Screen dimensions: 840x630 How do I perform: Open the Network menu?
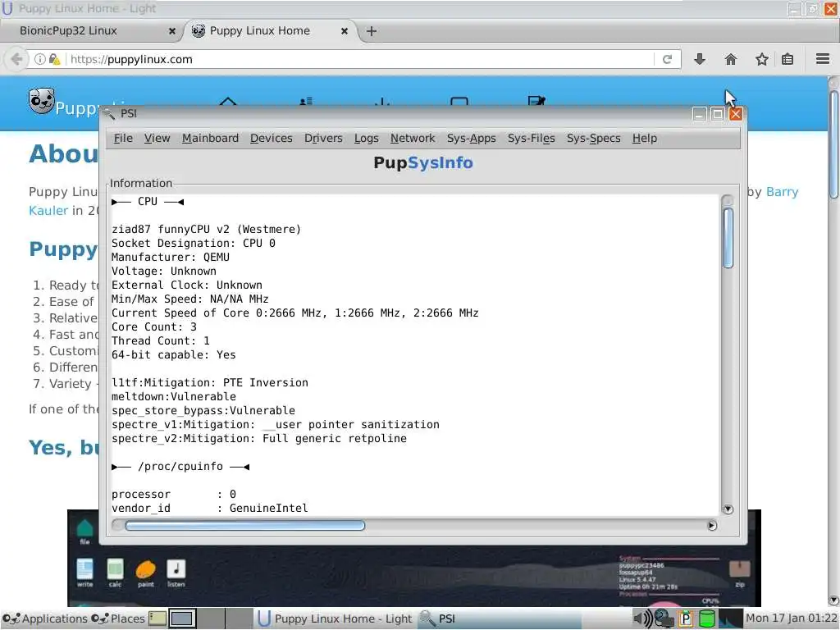tap(413, 138)
